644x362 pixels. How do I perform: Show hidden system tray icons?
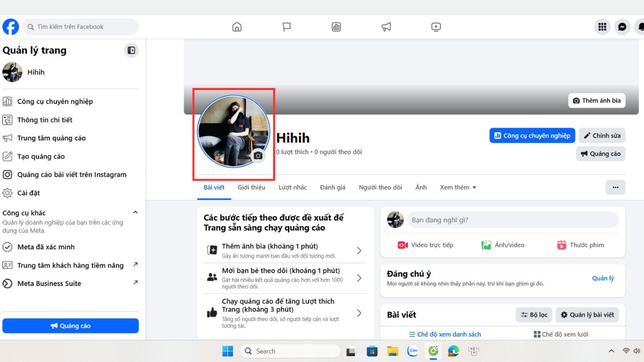pyautogui.click(x=611, y=351)
